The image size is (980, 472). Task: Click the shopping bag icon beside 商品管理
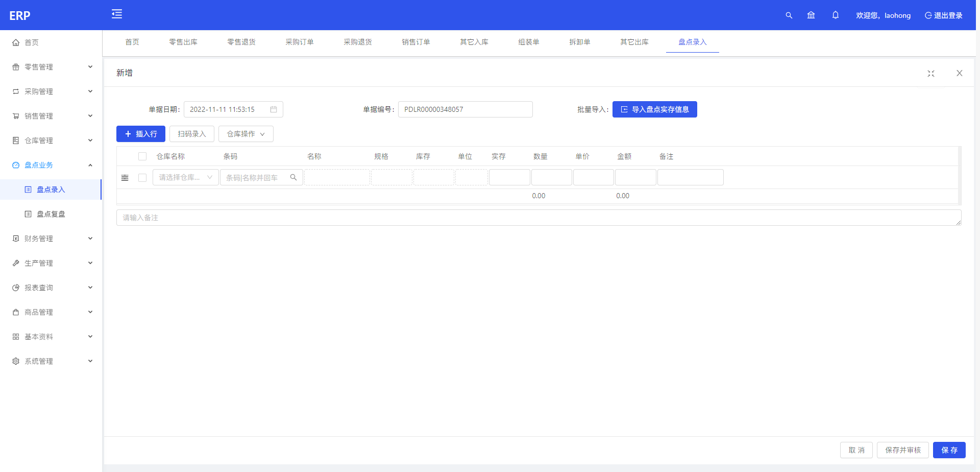tap(16, 312)
